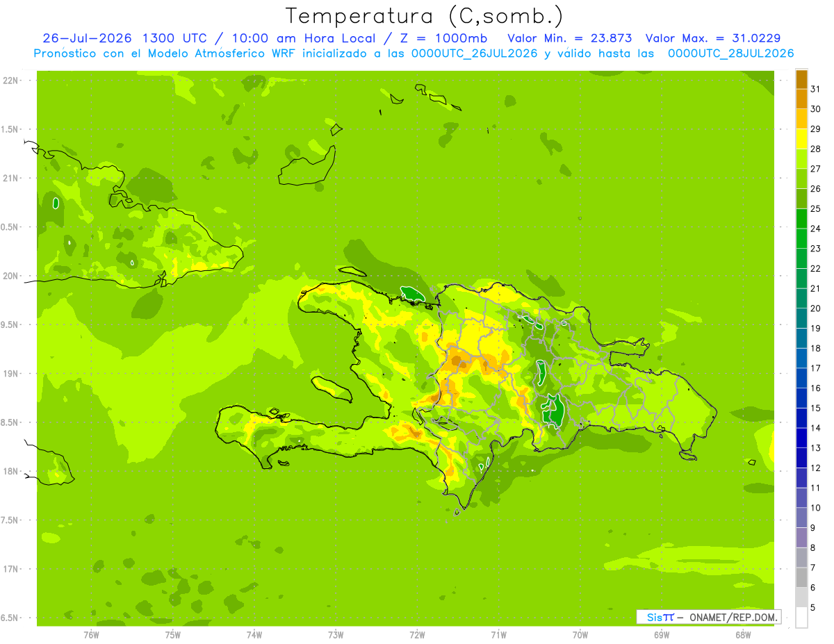
Task: Click the "31" color bar label
Action: (x=815, y=89)
